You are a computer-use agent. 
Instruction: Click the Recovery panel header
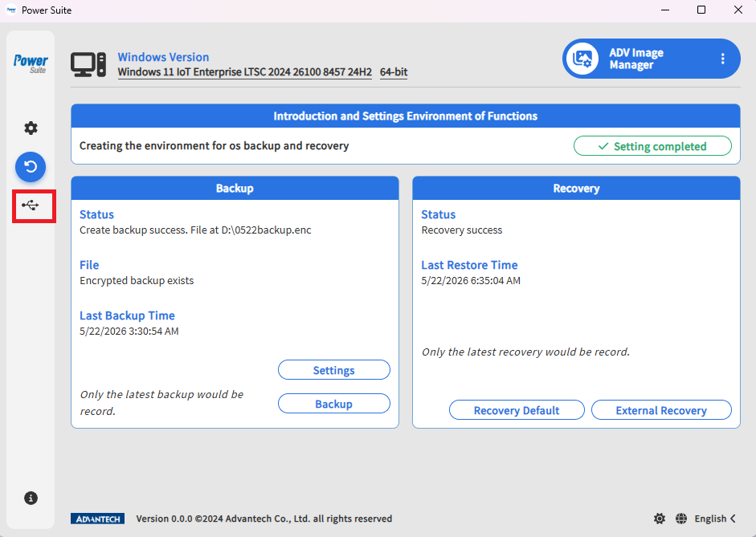pos(576,188)
